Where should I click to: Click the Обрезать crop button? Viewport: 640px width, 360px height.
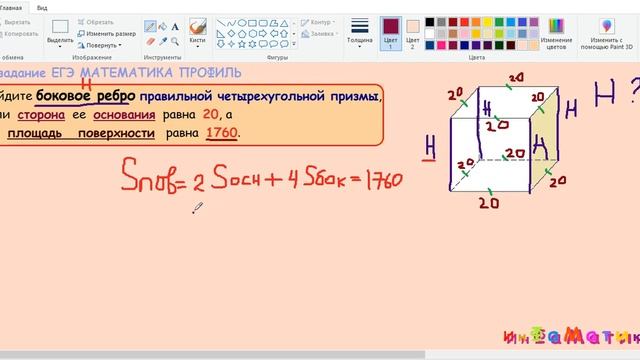[96, 22]
